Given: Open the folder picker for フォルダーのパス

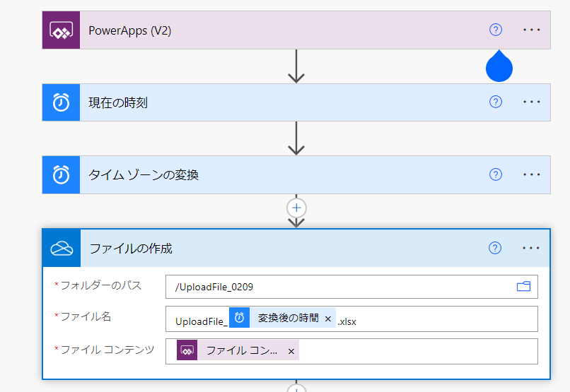Looking at the screenshot, I should click(x=523, y=286).
